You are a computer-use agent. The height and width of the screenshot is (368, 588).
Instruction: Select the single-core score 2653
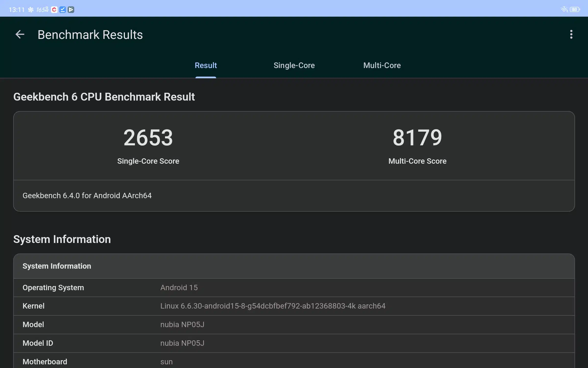point(148,138)
